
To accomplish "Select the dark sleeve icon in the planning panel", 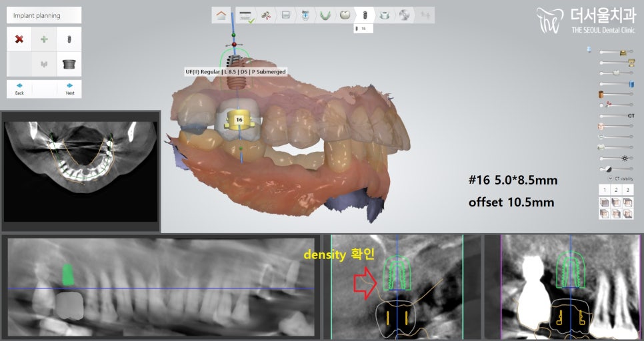I will (x=69, y=65).
